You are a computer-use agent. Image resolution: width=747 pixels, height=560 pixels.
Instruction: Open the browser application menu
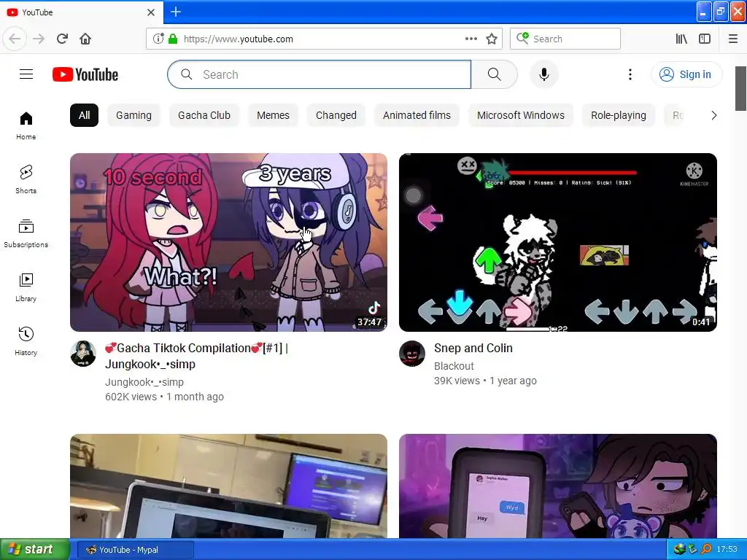pos(733,39)
